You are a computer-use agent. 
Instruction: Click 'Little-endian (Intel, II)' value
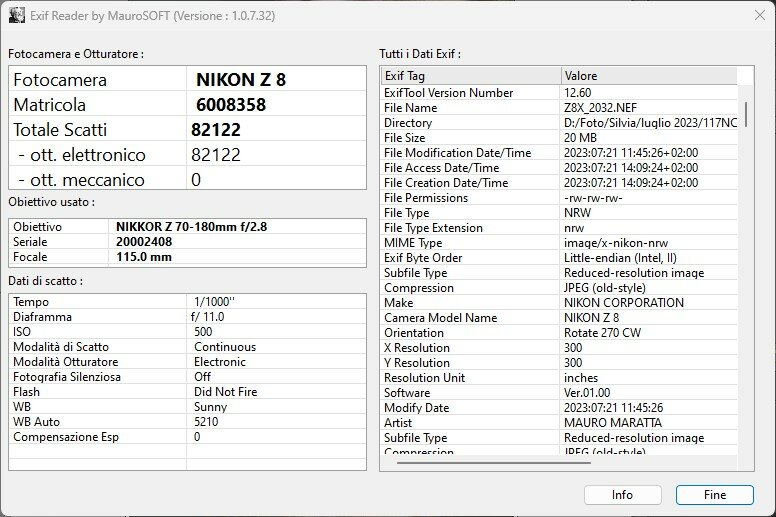[620, 258]
